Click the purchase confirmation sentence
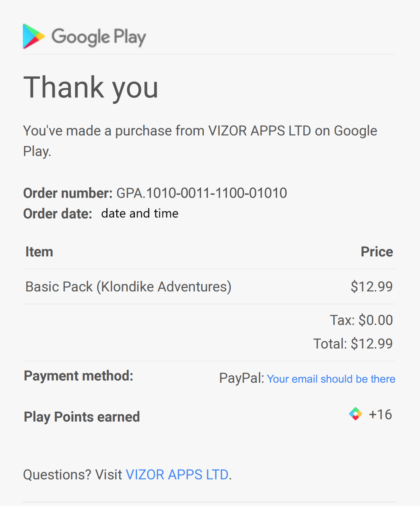 click(x=200, y=131)
